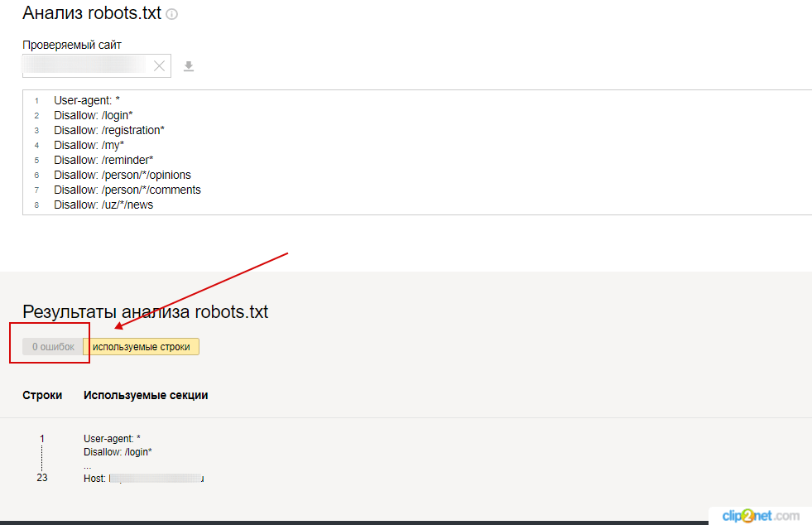This screenshot has height=525, width=812.
Task: Click the Disallow: /registration* line
Action: 109,130
